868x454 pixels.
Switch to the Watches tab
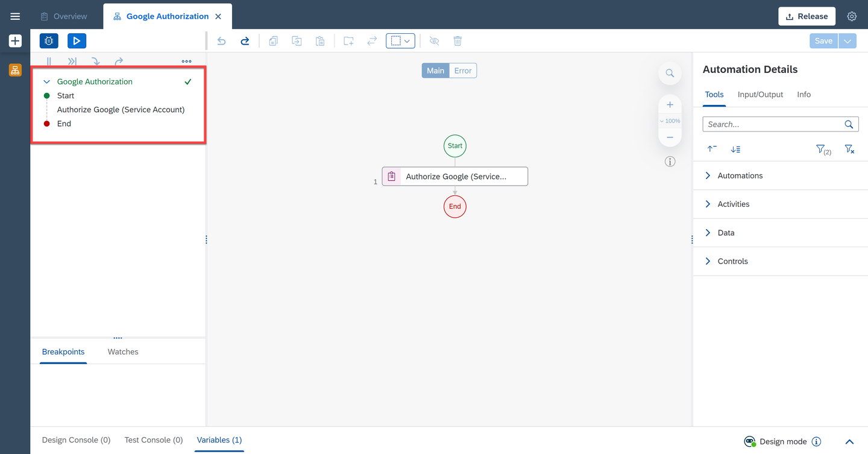coord(123,352)
